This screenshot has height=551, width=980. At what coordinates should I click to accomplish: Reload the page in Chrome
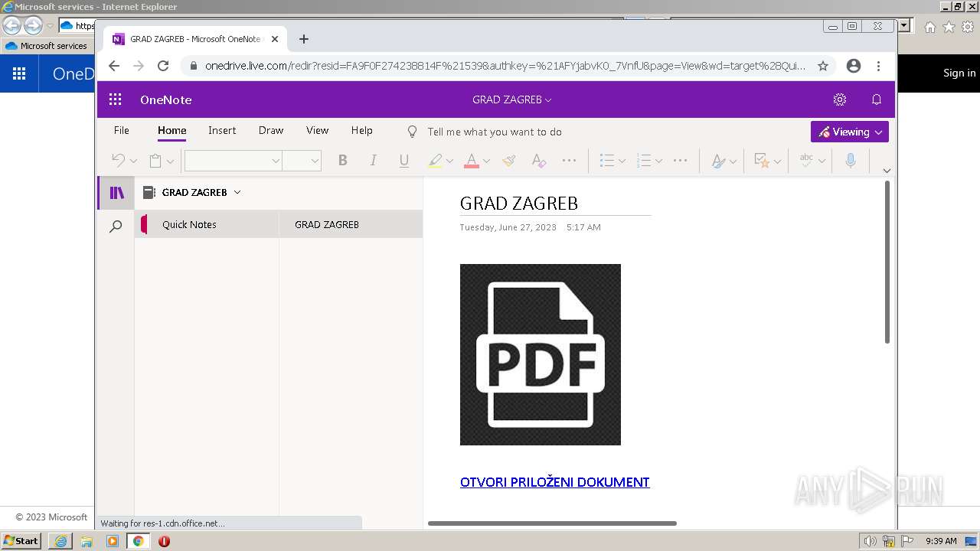coord(163,66)
